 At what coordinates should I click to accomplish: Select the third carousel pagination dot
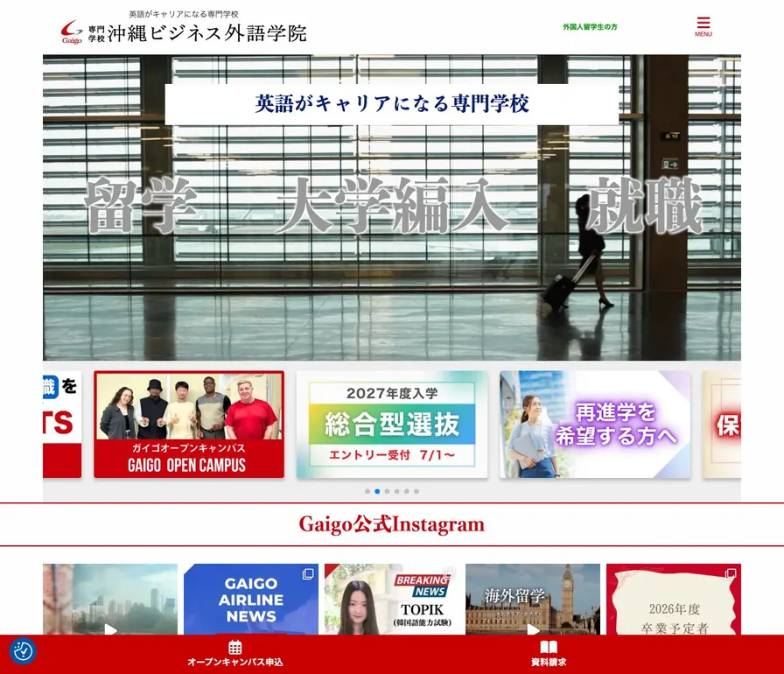tap(387, 492)
